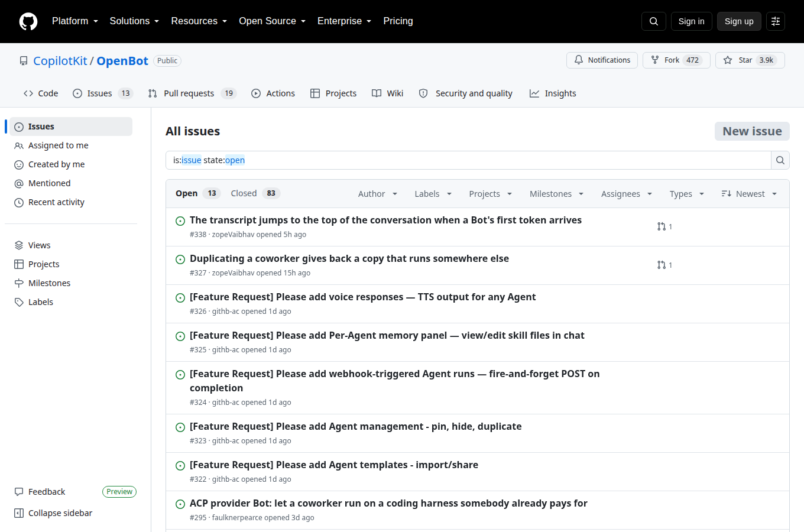Click author faulknerpearce on issue #295
The image size is (804, 532).
click(237, 518)
